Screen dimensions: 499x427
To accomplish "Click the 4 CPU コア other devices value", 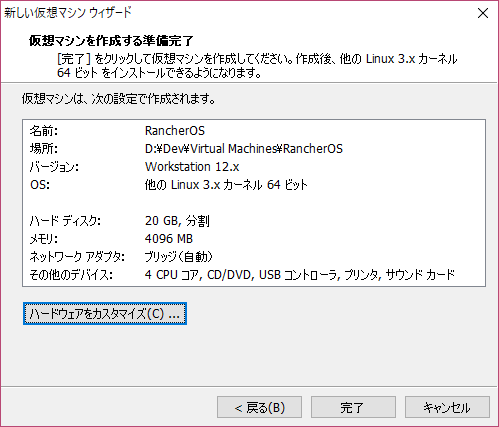I will (172, 275).
